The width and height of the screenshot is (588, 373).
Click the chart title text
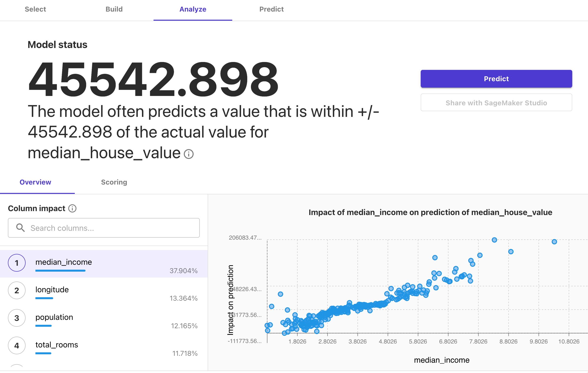click(x=430, y=212)
